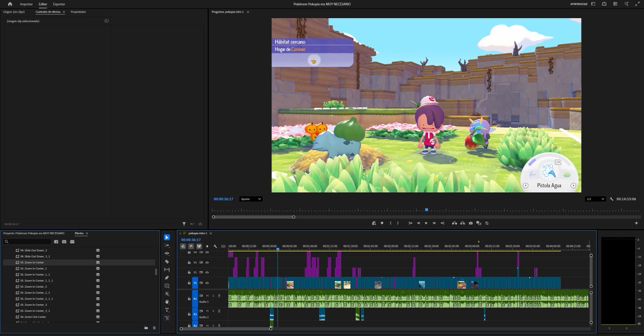Screen dimensions: 644x336
Task: Select the Track Select Forward tool
Action: (x=168, y=246)
